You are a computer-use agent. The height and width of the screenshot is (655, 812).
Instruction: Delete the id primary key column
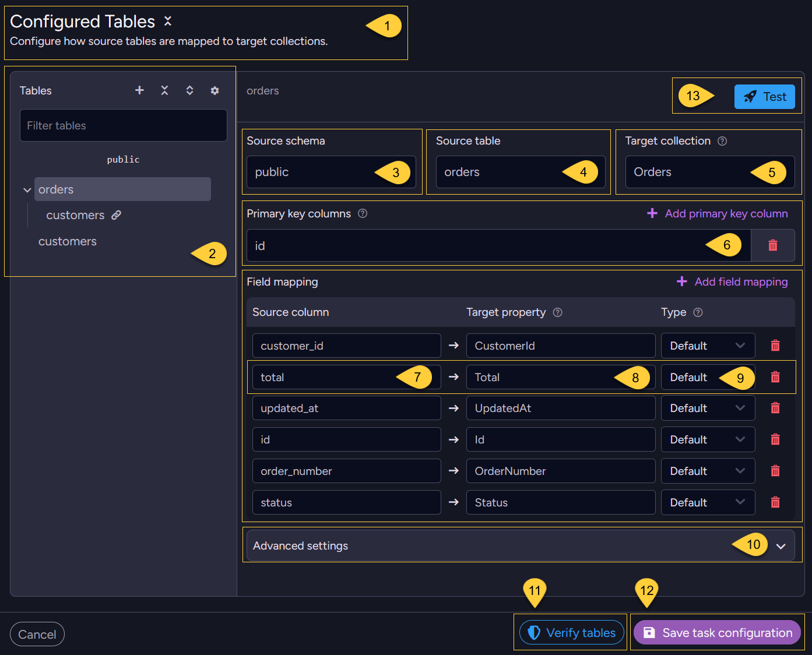click(773, 245)
